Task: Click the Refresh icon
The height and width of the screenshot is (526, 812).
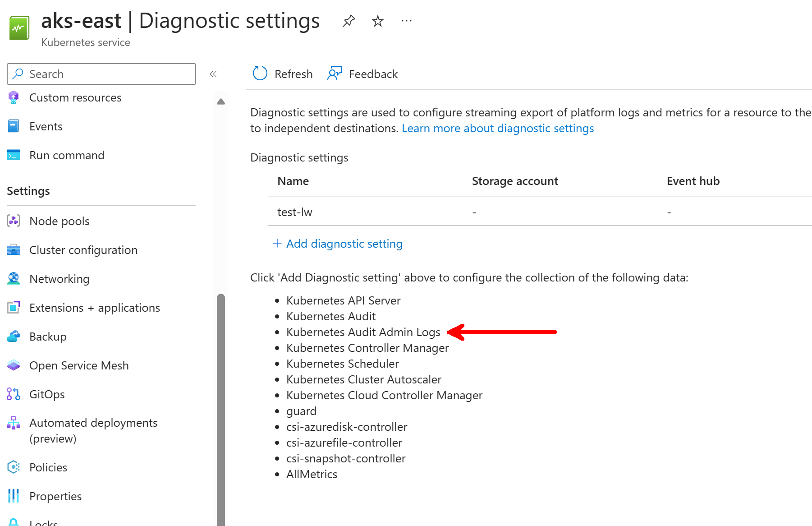Action: point(260,73)
